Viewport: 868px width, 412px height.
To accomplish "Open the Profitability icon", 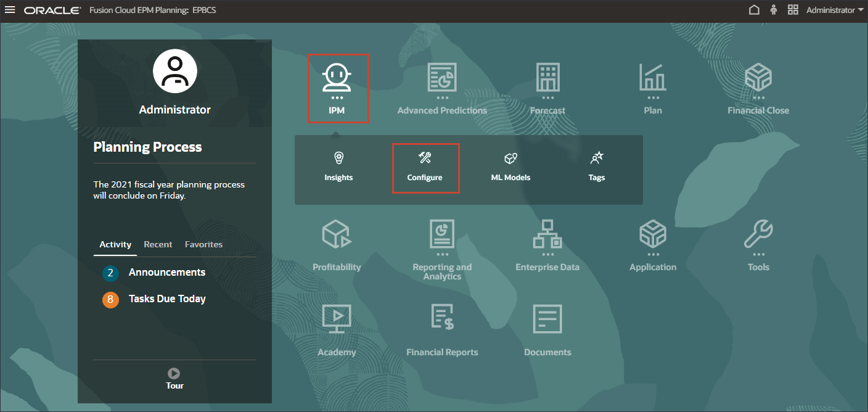I will pos(337,234).
